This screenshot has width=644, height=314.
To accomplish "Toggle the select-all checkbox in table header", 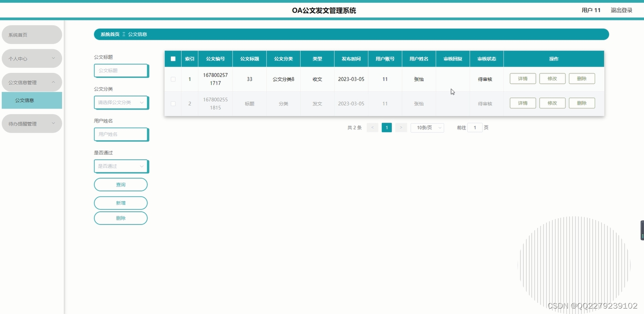I will click(172, 58).
